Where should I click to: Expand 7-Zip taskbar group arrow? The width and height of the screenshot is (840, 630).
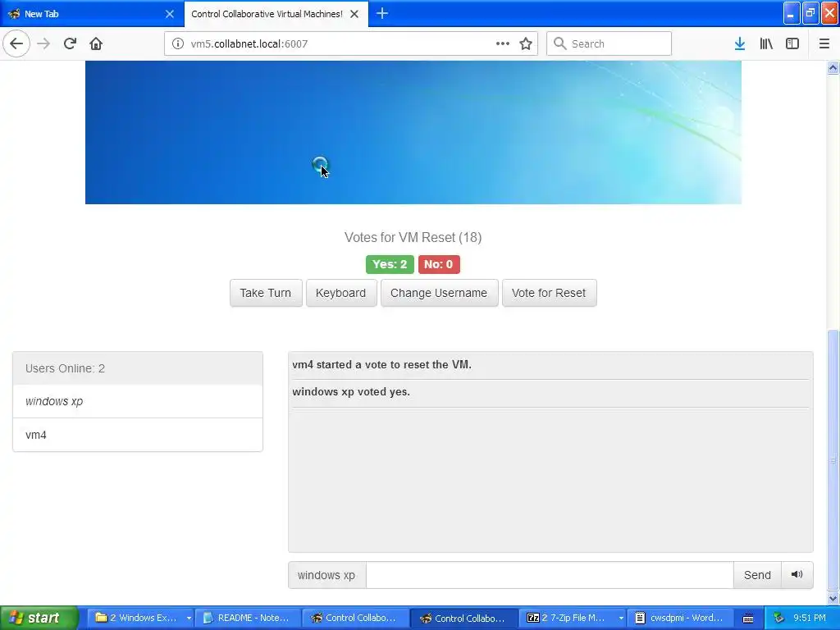coord(621,619)
